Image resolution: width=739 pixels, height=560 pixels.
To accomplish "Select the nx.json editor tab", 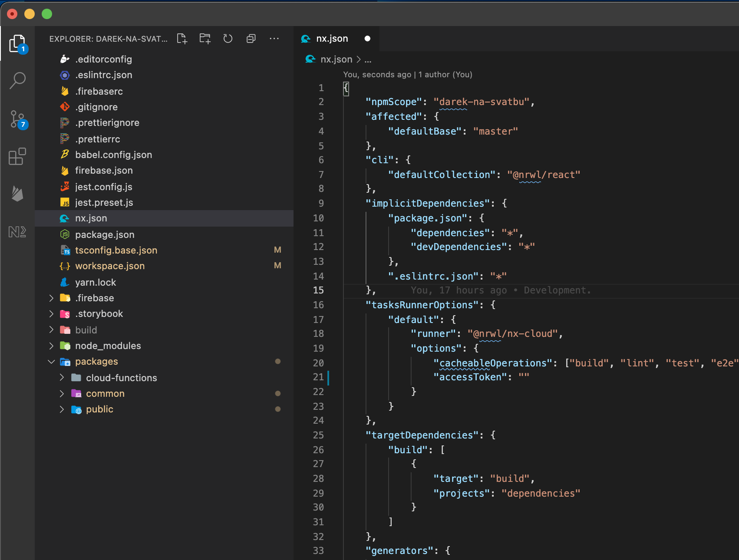I will pos(332,39).
